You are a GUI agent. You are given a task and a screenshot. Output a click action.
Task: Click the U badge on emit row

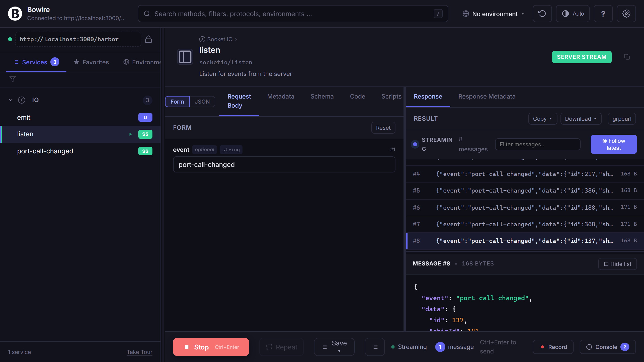point(145,117)
